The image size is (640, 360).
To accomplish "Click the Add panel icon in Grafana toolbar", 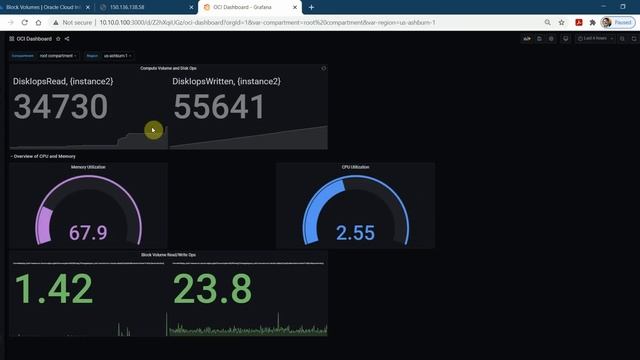I will point(527,39).
